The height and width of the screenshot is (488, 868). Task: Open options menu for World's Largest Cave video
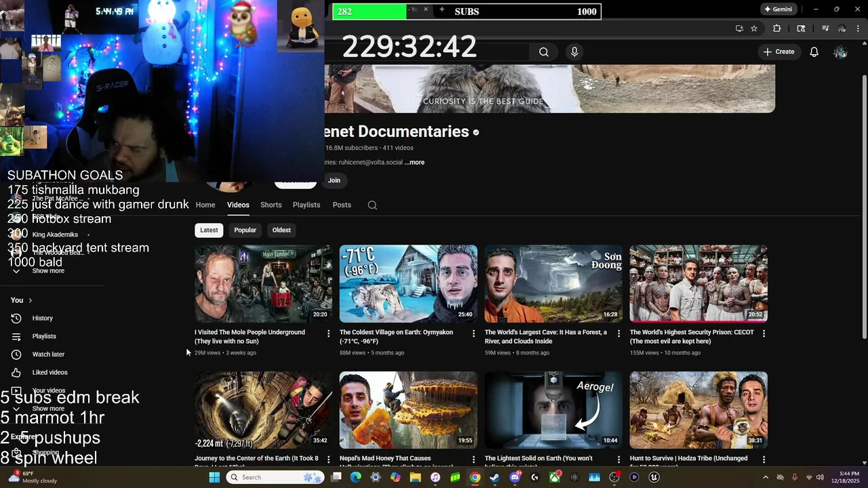pyautogui.click(x=619, y=333)
